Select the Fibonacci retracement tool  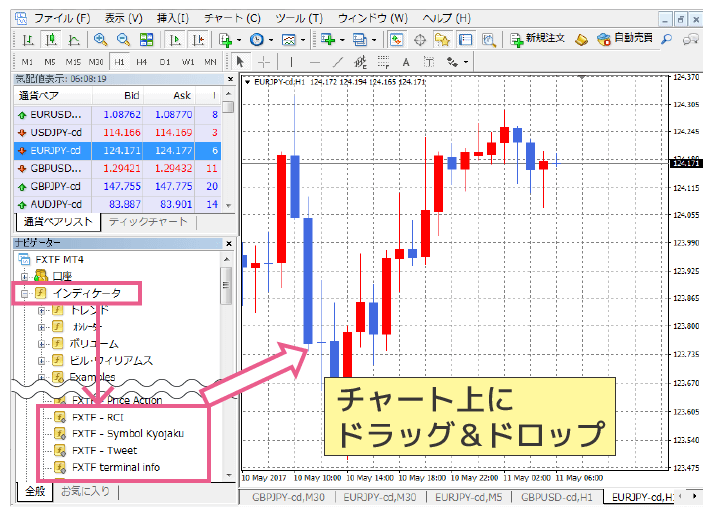[384, 62]
